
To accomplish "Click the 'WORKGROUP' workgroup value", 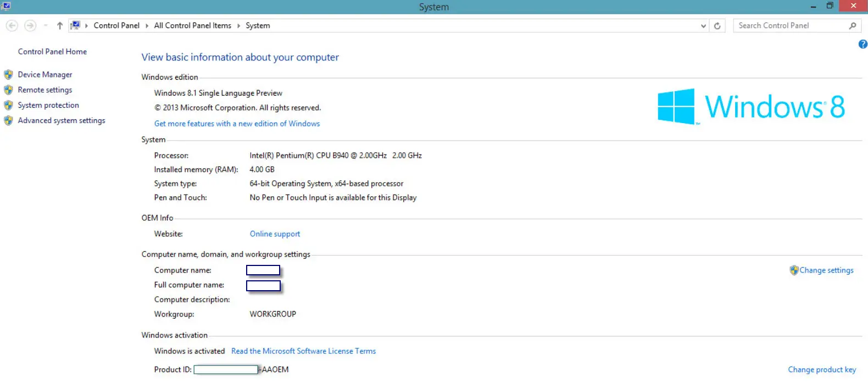I will coord(272,314).
